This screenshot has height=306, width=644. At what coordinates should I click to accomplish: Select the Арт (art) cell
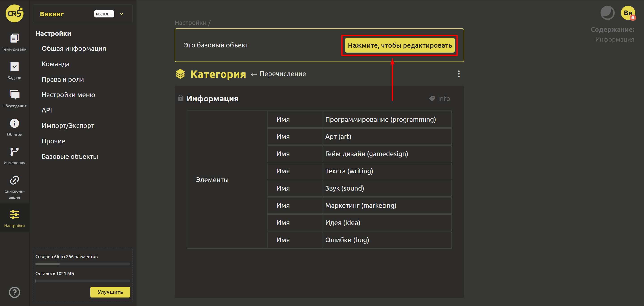387,136
